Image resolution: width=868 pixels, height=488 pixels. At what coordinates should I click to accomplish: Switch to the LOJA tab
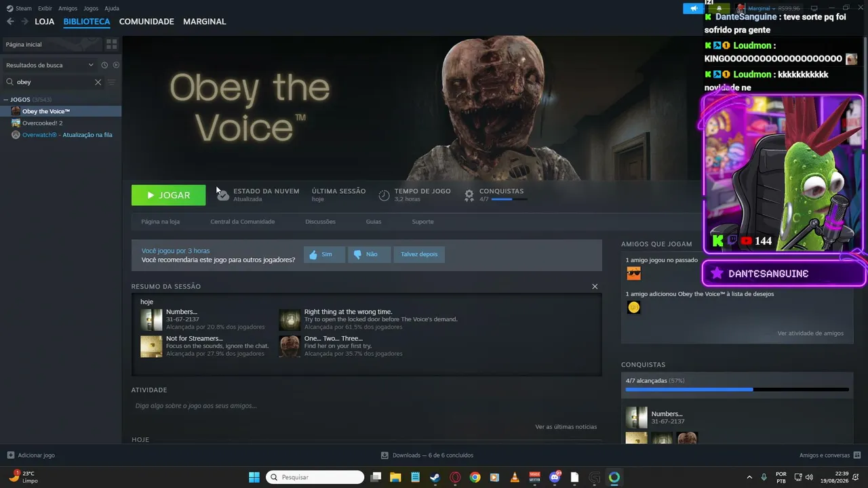(45, 22)
